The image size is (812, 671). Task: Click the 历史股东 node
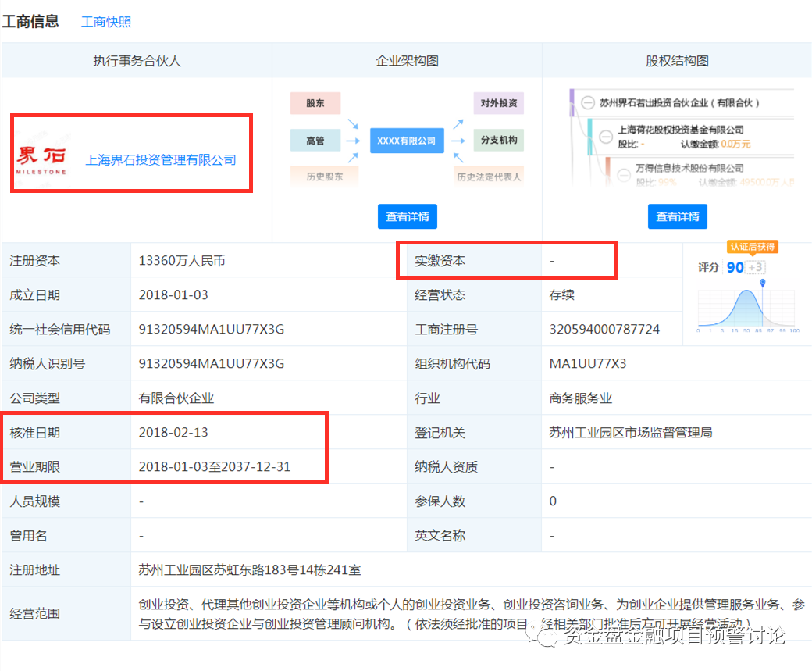pyautogui.click(x=326, y=175)
